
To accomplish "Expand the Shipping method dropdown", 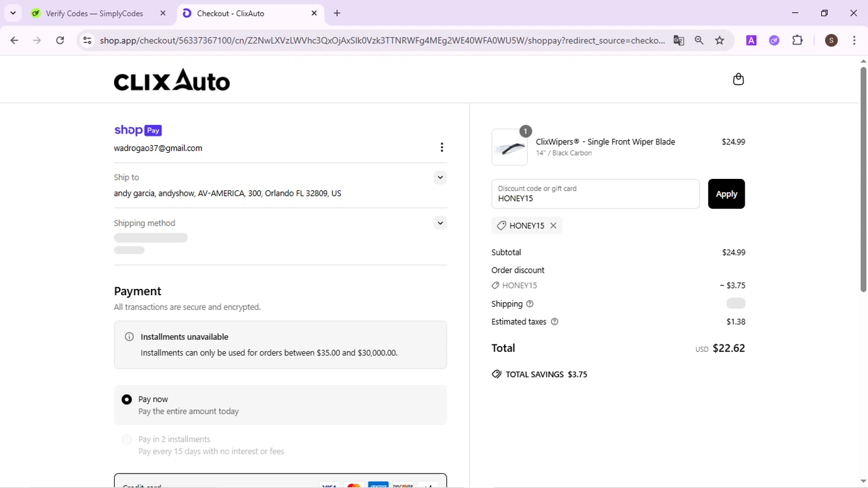I will [440, 223].
